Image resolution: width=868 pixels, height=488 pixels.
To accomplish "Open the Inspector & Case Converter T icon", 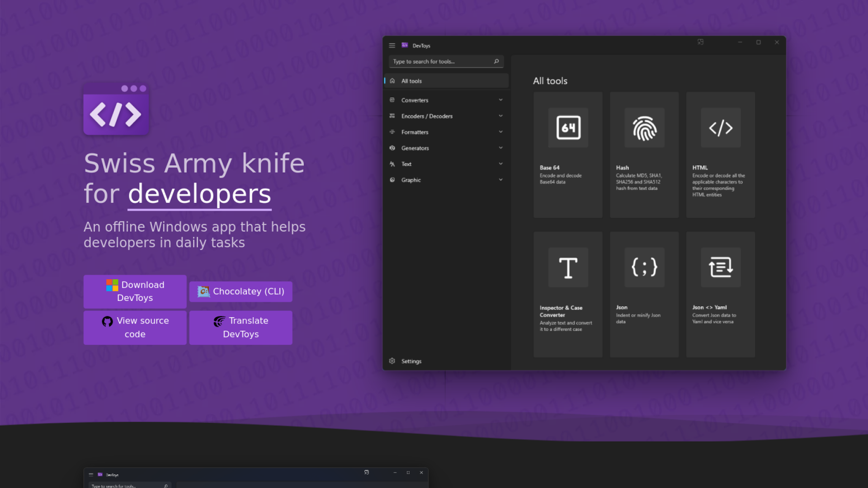I will pos(568,267).
